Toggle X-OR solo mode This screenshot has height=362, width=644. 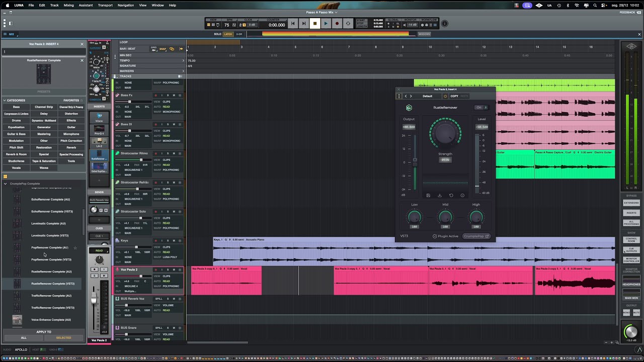239,34
